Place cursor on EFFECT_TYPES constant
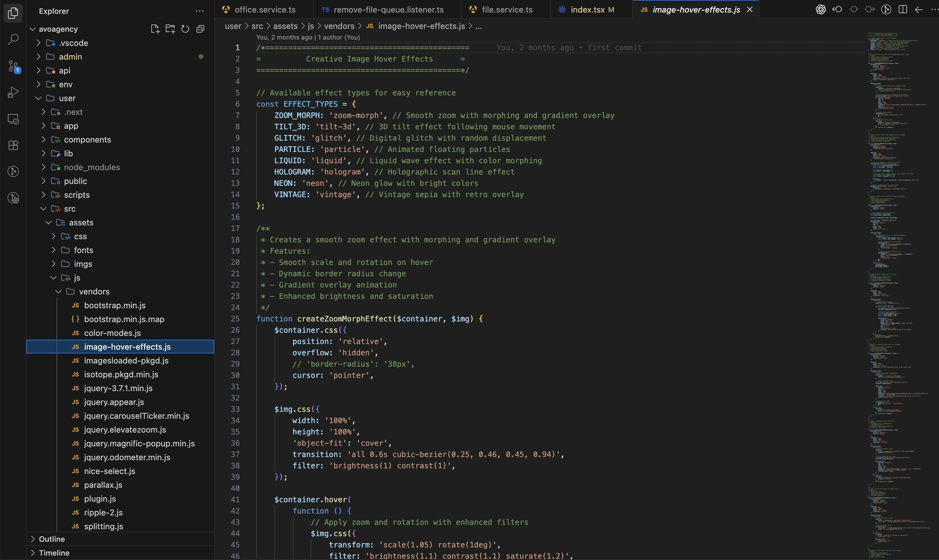 pos(311,104)
